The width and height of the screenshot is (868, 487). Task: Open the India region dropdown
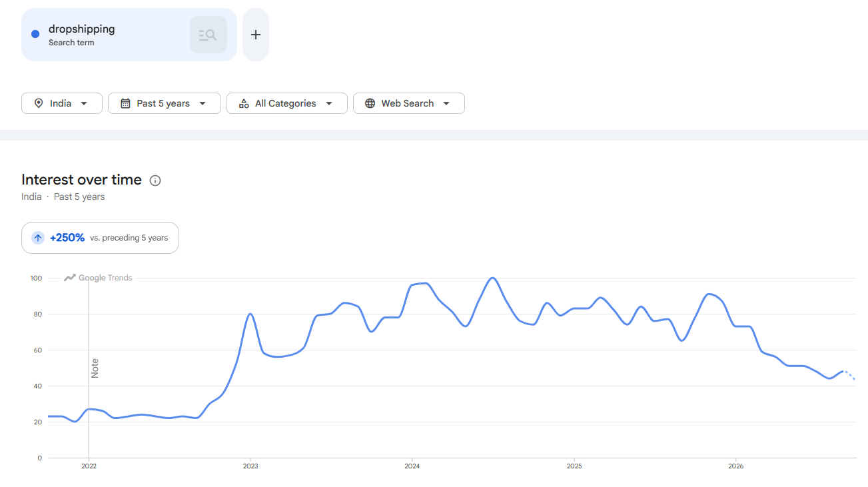point(62,103)
